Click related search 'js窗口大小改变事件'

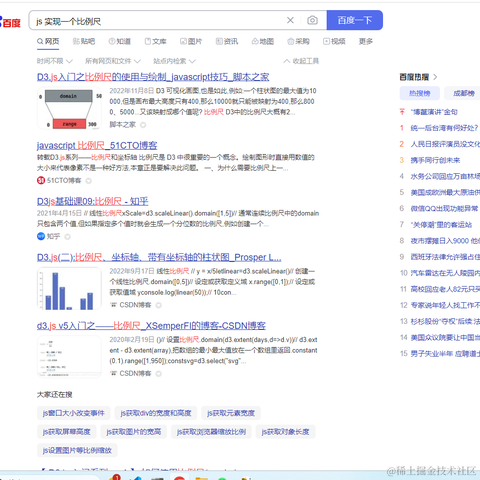click(x=73, y=413)
